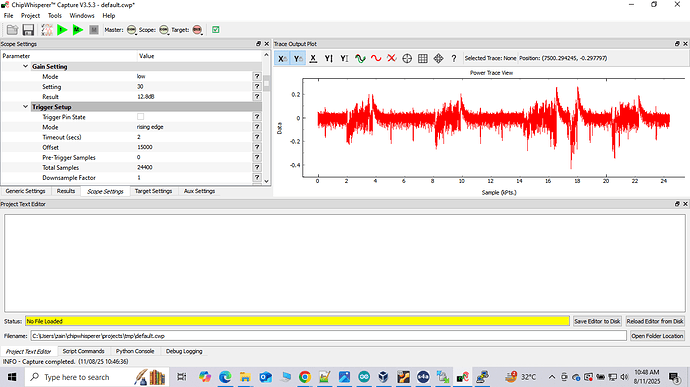Switch to the Aux Settings tab
Screen dimensions: 690x387
point(199,191)
